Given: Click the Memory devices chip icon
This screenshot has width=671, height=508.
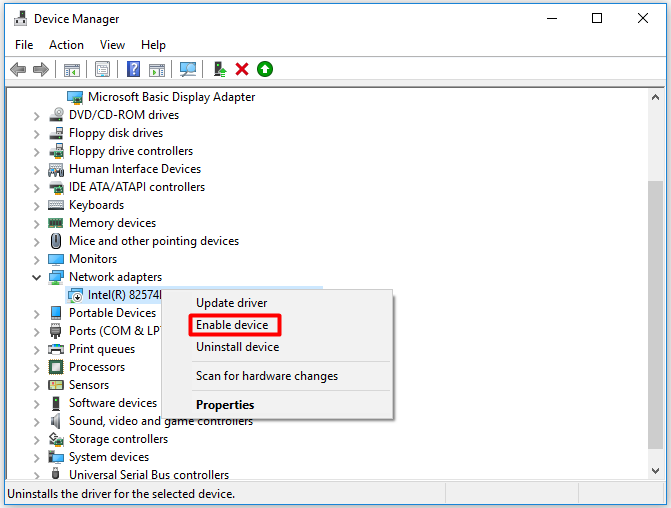Looking at the screenshot, I should point(56,223).
